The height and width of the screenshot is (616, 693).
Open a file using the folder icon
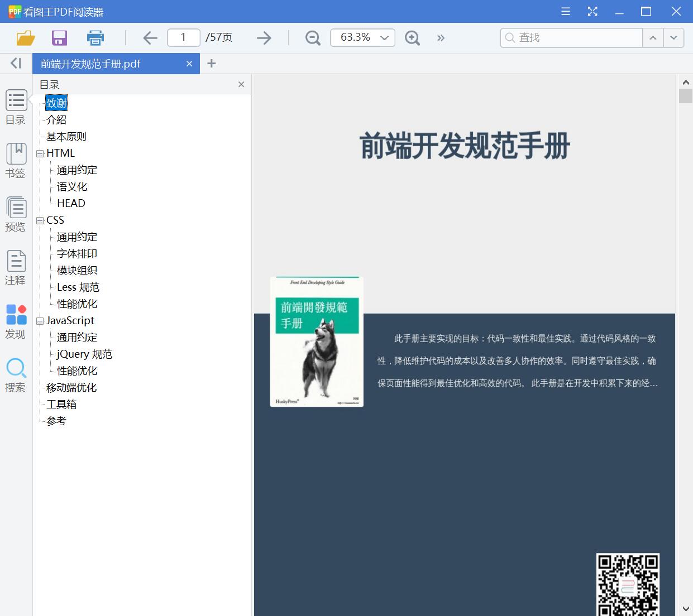click(x=25, y=37)
